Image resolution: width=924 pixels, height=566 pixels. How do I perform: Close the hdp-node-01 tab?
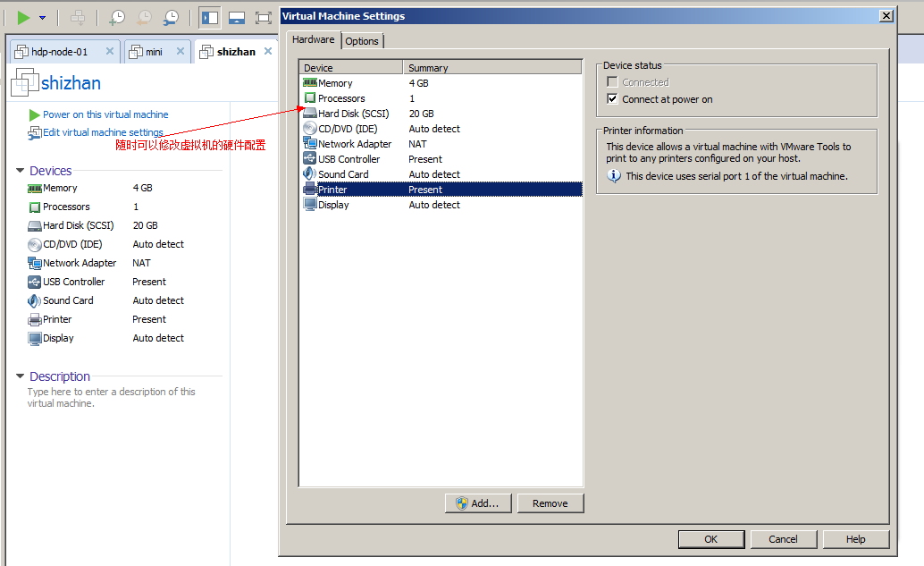pyautogui.click(x=110, y=51)
